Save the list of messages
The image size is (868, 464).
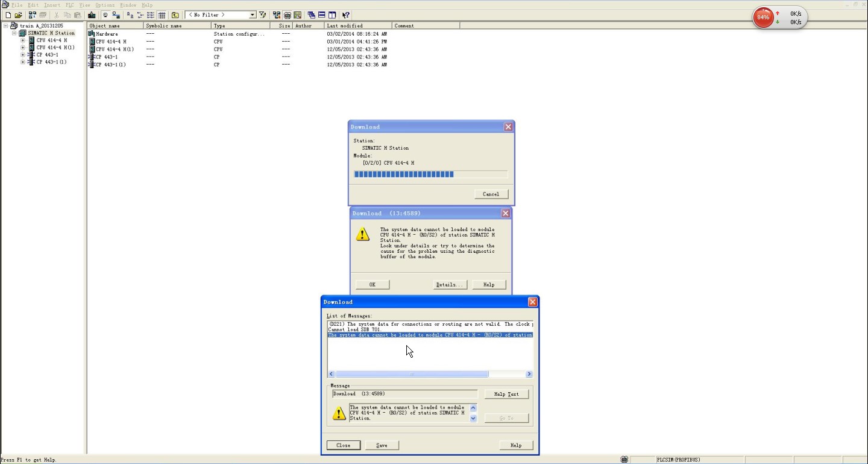[382, 445]
